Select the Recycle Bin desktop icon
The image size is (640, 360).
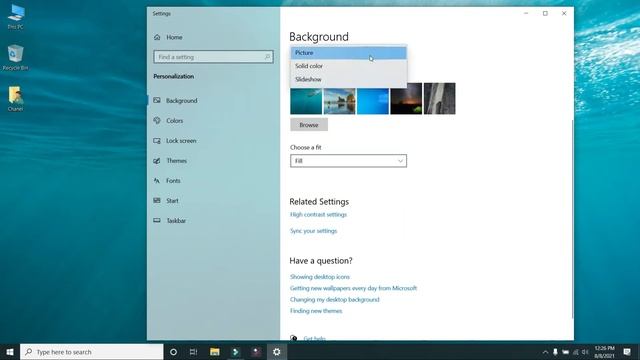click(16, 58)
